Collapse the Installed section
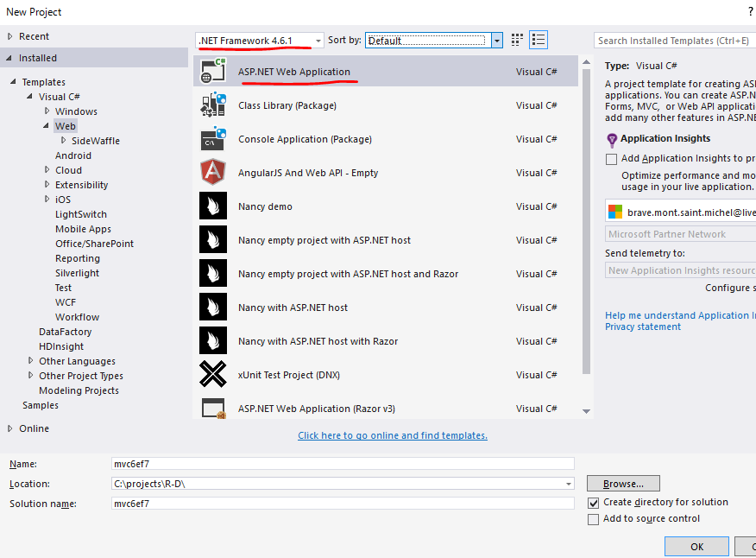756x558 pixels. click(x=9, y=58)
